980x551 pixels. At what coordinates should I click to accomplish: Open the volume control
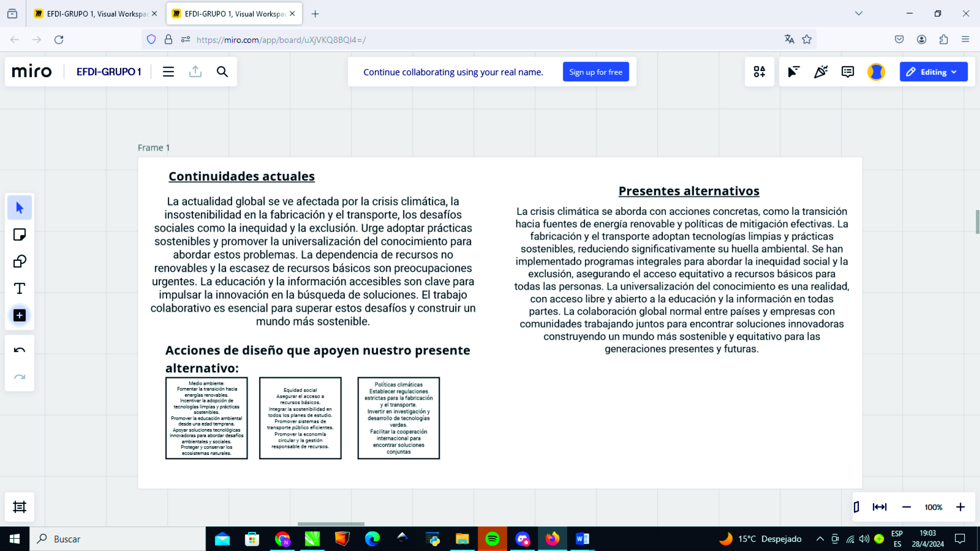tap(864, 539)
